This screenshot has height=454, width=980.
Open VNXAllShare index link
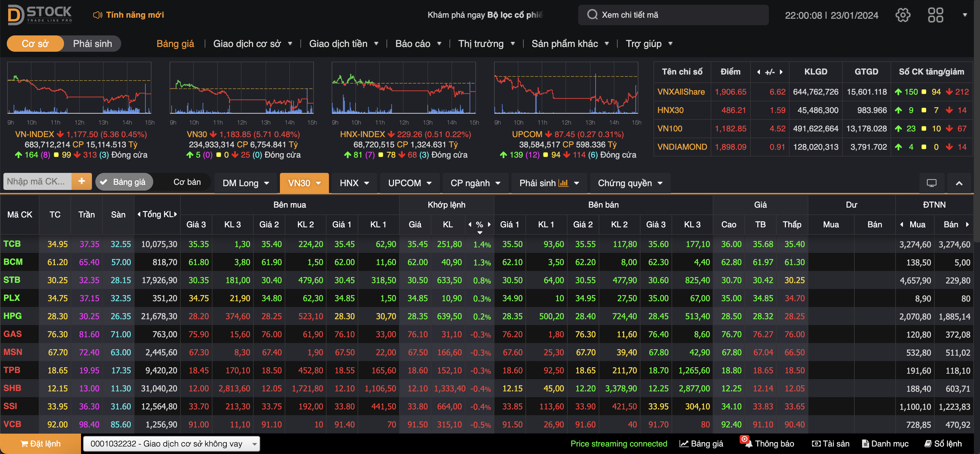pyautogui.click(x=681, y=92)
